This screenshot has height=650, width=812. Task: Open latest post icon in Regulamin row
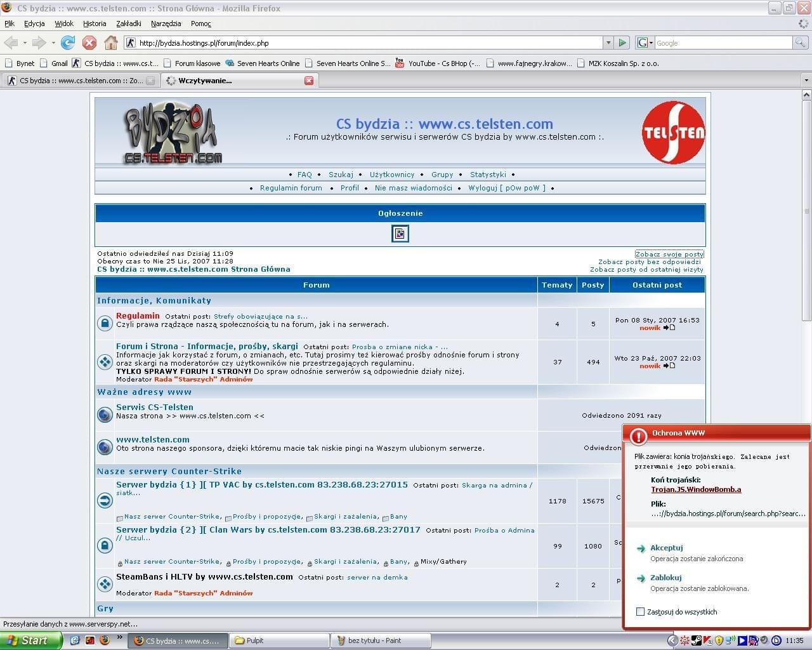click(x=669, y=328)
